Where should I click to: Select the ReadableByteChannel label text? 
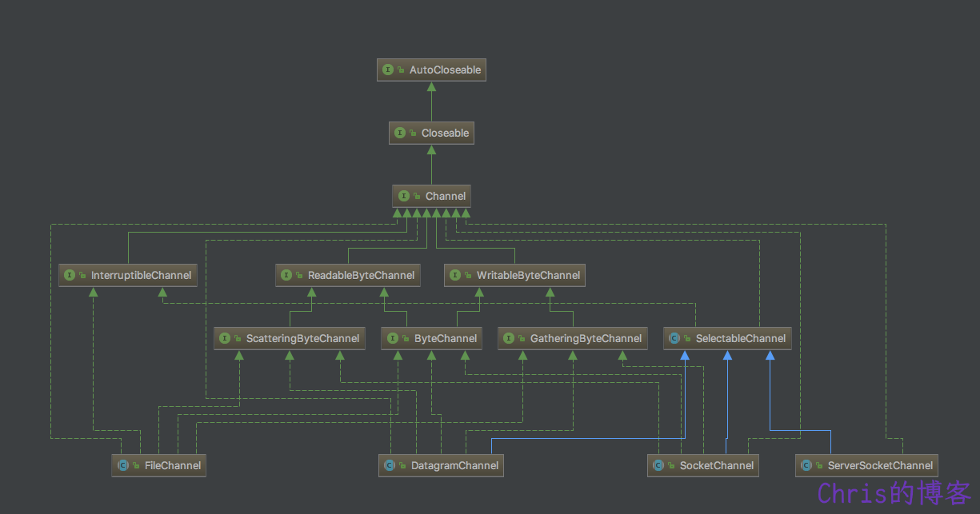(362, 275)
